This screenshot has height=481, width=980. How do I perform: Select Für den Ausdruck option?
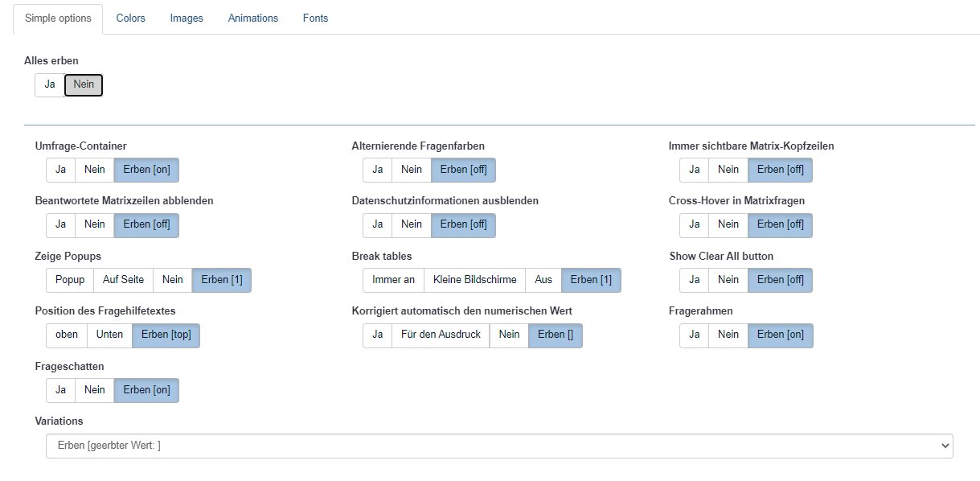tap(440, 335)
